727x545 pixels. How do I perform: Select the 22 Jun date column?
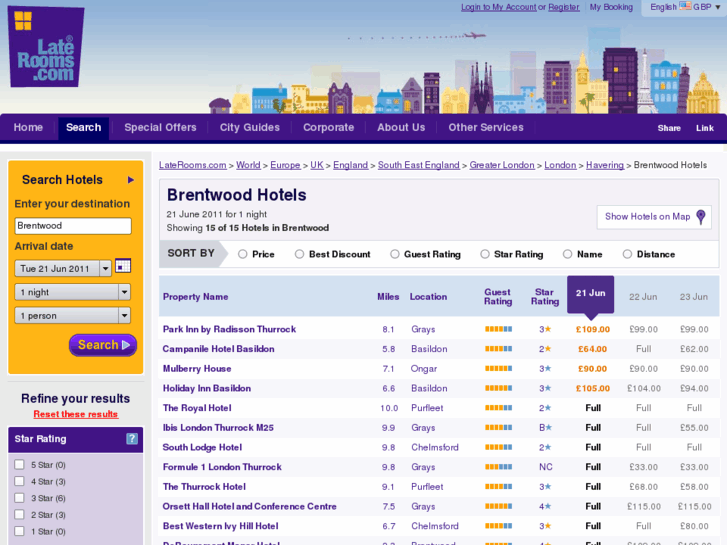[643, 297]
